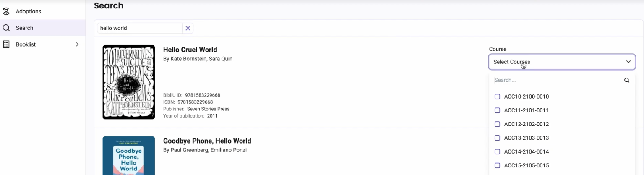
Task: Tick the ACC11-2101-0011 checkbox
Action: [x=498, y=110]
